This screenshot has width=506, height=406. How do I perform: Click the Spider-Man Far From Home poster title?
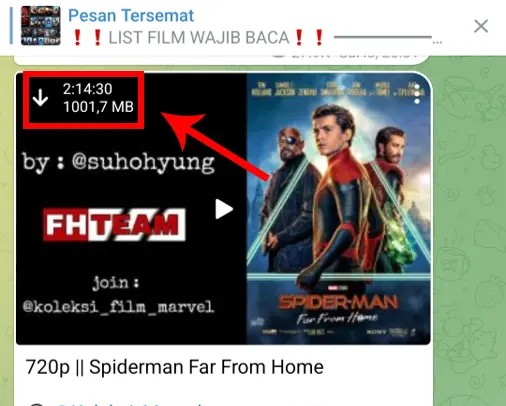(x=338, y=309)
